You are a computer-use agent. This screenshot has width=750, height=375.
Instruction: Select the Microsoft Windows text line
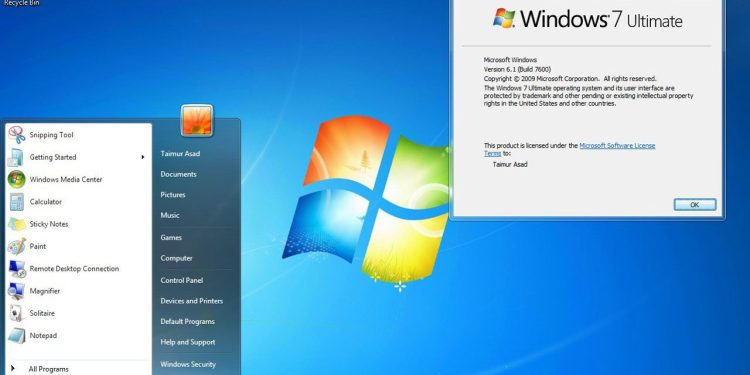pyautogui.click(x=510, y=60)
